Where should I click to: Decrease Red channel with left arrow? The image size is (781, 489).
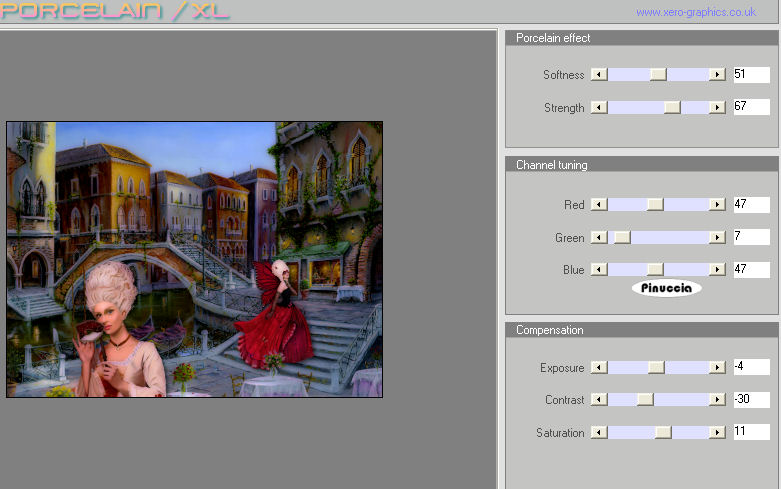[x=599, y=204]
